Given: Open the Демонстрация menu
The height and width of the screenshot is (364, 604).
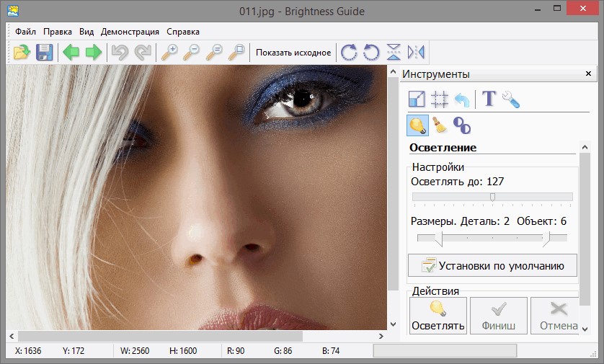Looking at the screenshot, I should (130, 32).
